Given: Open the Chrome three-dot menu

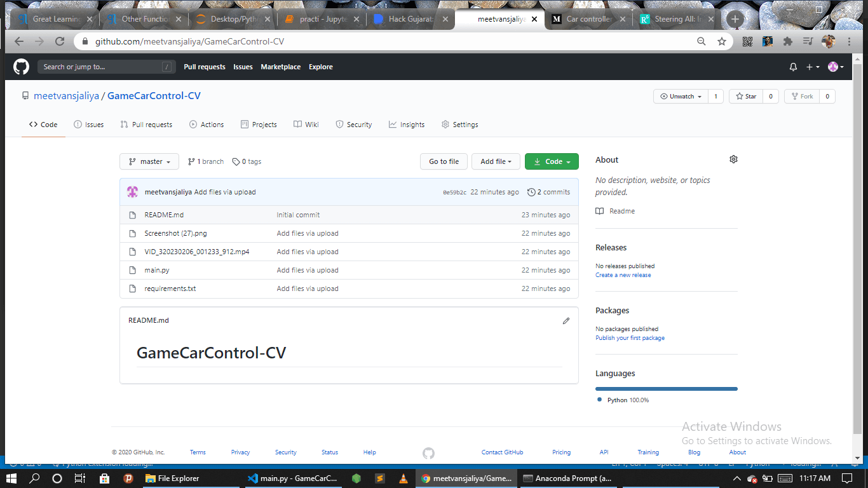Looking at the screenshot, I should pos(849,41).
